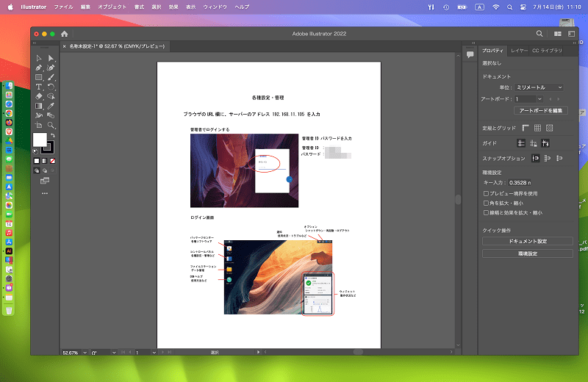Screen dimensions: 588x382
Task: Pick the Gradient tool
Action: point(39,106)
